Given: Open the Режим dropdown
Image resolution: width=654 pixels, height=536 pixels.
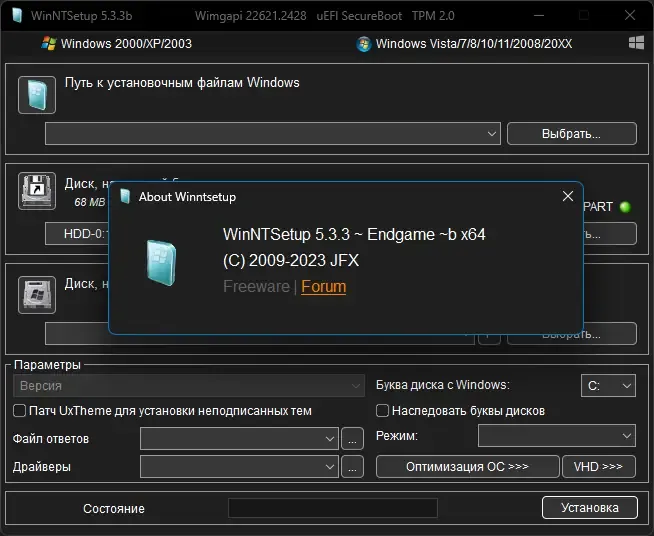Looking at the screenshot, I should click(x=557, y=435).
